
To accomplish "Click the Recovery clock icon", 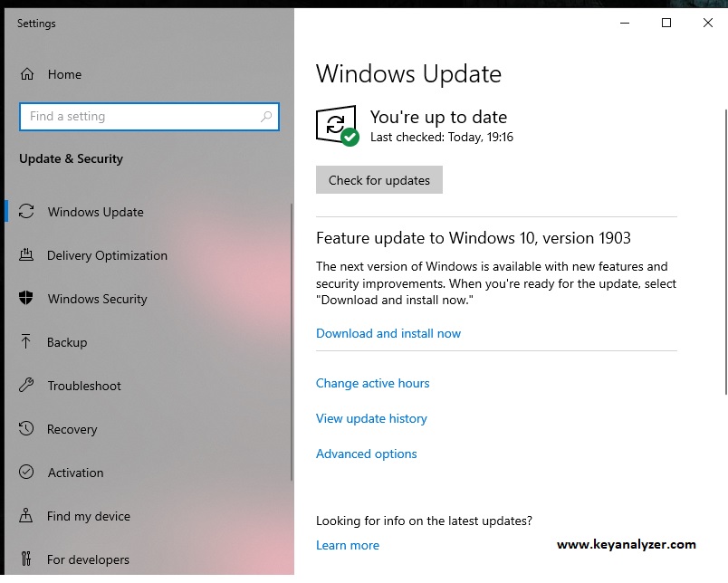I will 26,428.
